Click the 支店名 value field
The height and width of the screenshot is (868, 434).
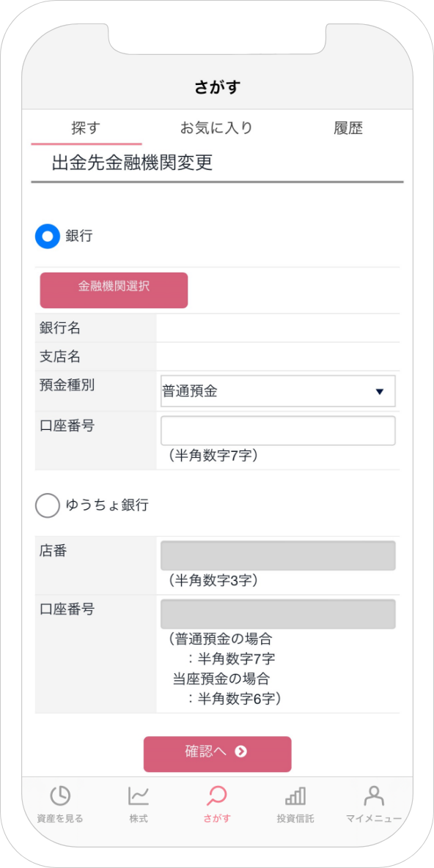click(x=278, y=357)
